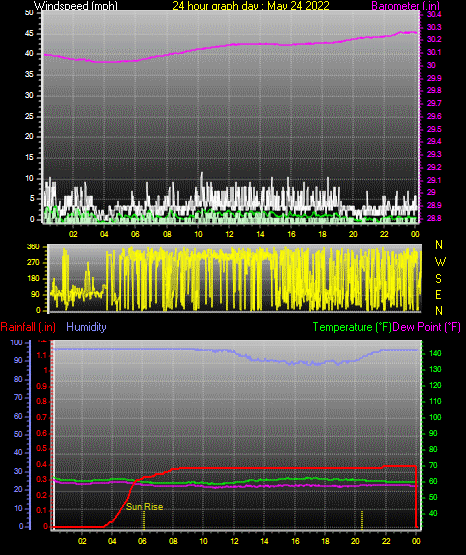
Task: Click the "0.8" red rainfall axis value
Action: (42, 401)
